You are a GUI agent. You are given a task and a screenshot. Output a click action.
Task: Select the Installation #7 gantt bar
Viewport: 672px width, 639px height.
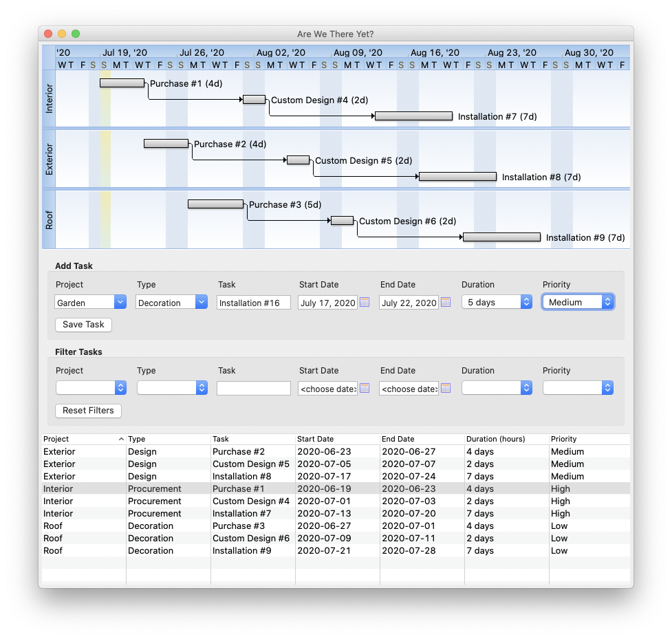click(413, 116)
